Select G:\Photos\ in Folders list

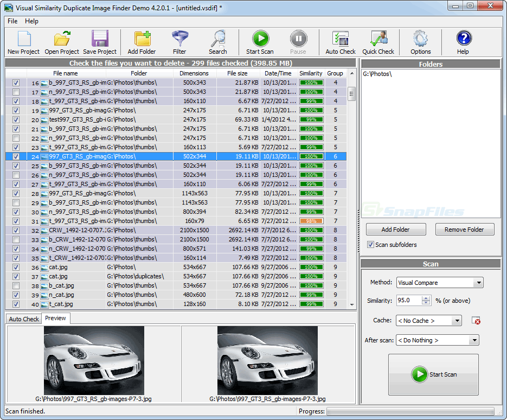click(x=377, y=74)
